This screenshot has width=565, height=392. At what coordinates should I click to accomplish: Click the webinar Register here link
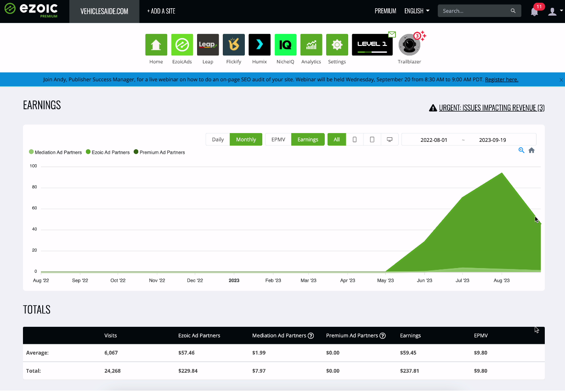point(502,79)
